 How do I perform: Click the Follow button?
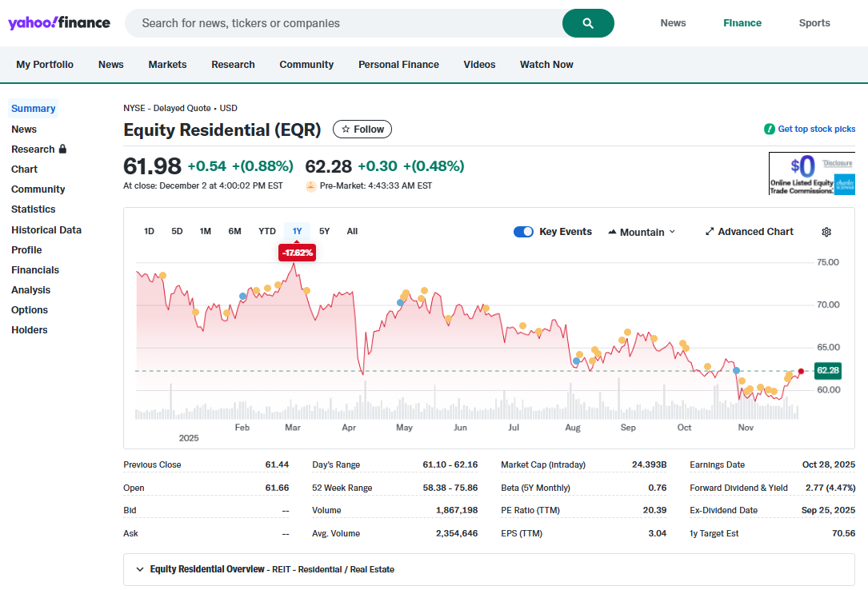[x=362, y=129]
